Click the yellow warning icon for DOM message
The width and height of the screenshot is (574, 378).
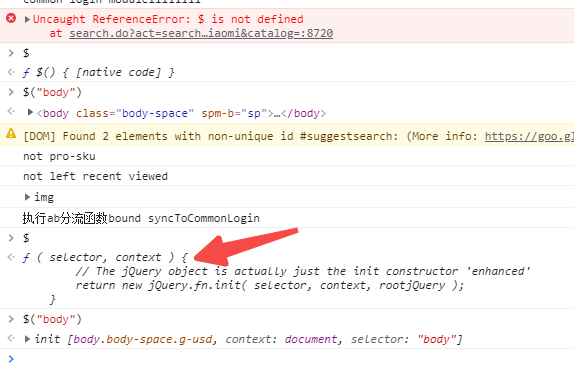tap(11, 133)
